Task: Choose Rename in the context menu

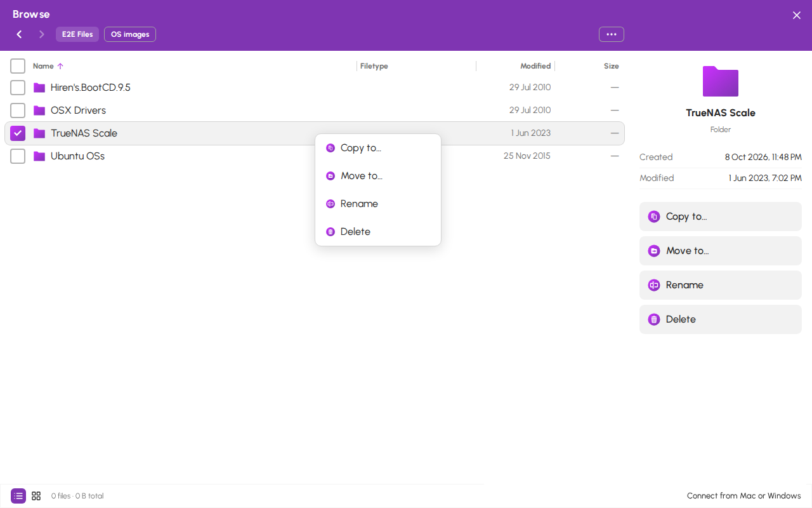Action: point(378,204)
